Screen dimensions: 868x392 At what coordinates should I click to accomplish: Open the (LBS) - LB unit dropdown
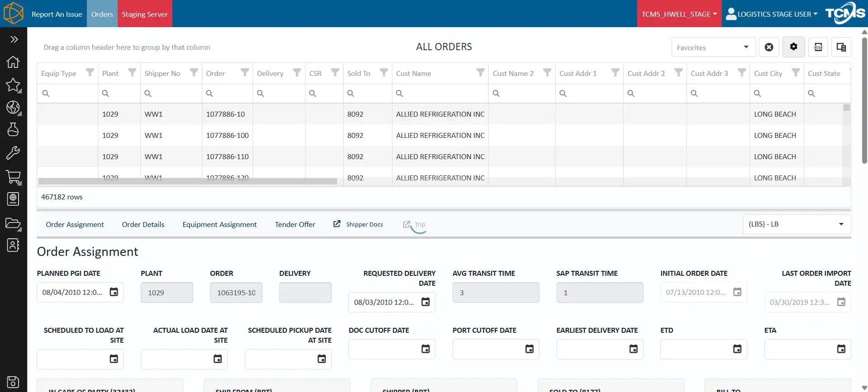[797, 224]
